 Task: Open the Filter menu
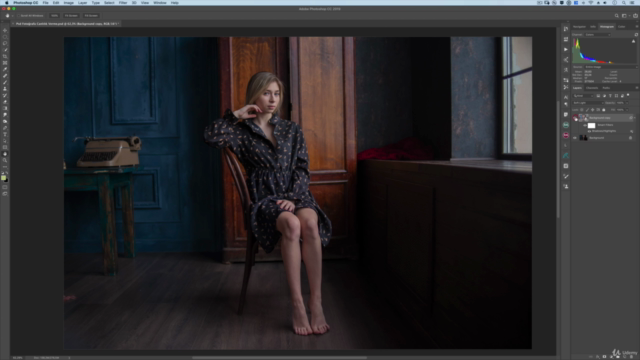coord(123,3)
